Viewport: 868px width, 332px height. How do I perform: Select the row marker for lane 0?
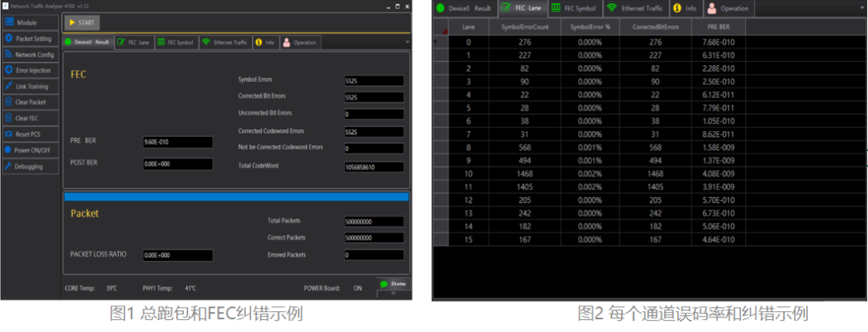tap(437, 40)
